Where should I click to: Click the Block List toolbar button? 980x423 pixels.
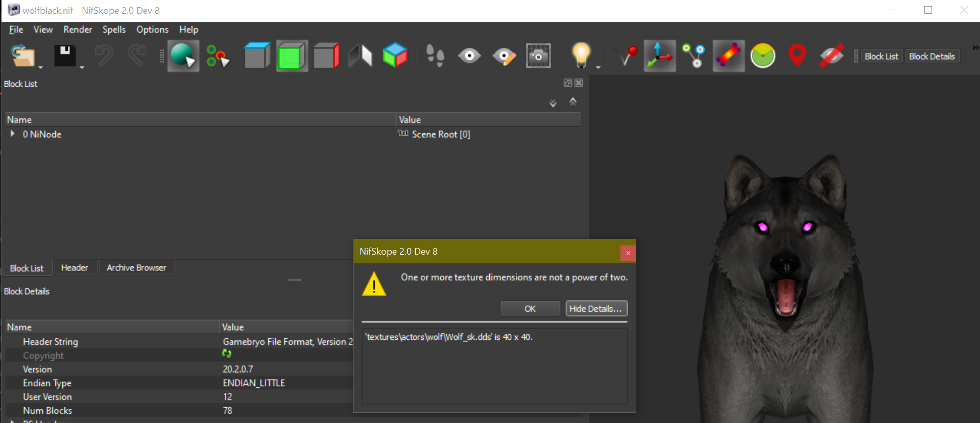(x=881, y=56)
